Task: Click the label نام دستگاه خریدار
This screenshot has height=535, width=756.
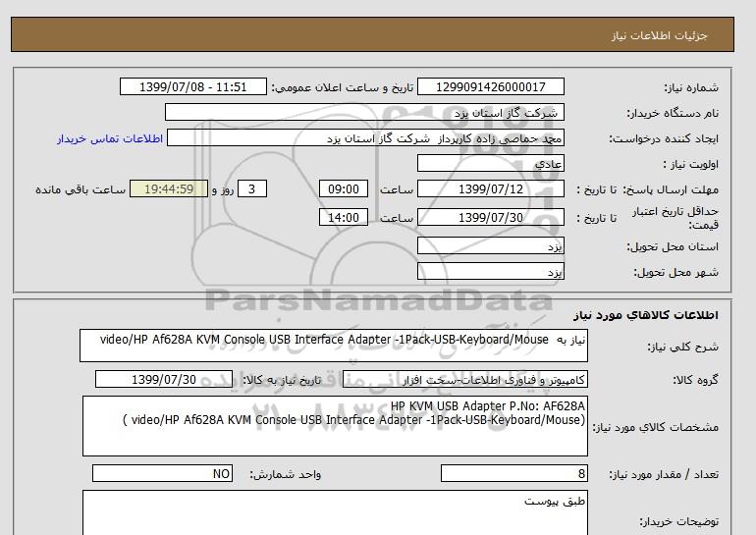Action: tap(673, 113)
